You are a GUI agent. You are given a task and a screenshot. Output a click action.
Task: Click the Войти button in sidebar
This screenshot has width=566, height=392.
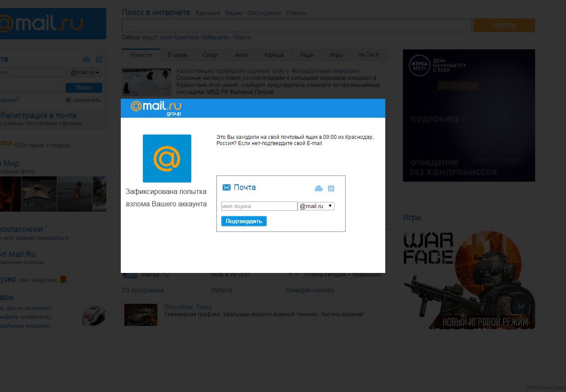(x=84, y=87)
